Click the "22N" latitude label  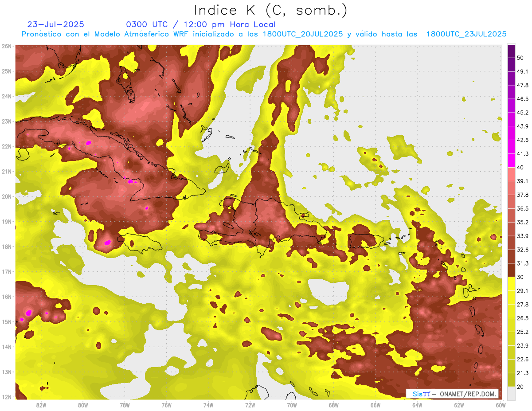[7, 146]
